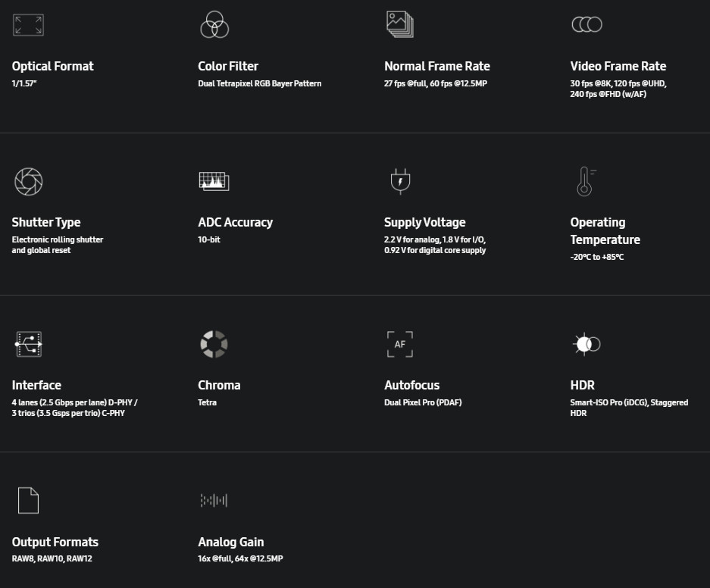
Task: Click the Color Filter overlapping circles icon
Action: coord(214,25)
